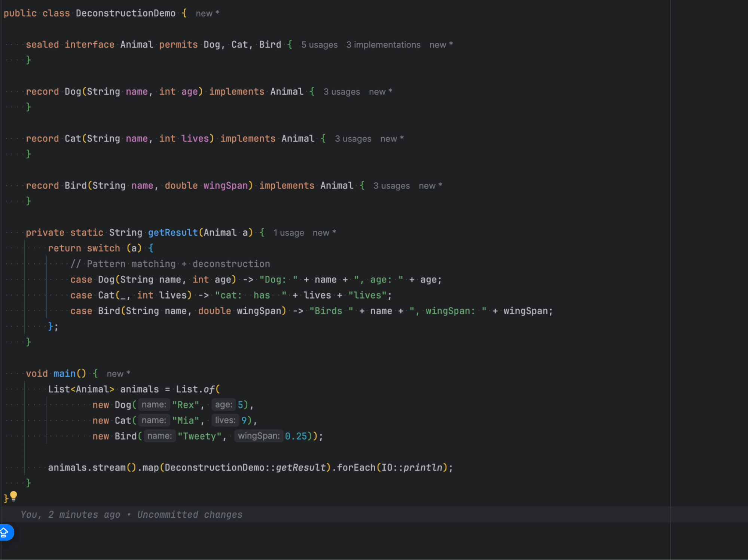
Task: Click "3 usages" above the Cat record
Action: pyautogui.click(x=353, y=138)
